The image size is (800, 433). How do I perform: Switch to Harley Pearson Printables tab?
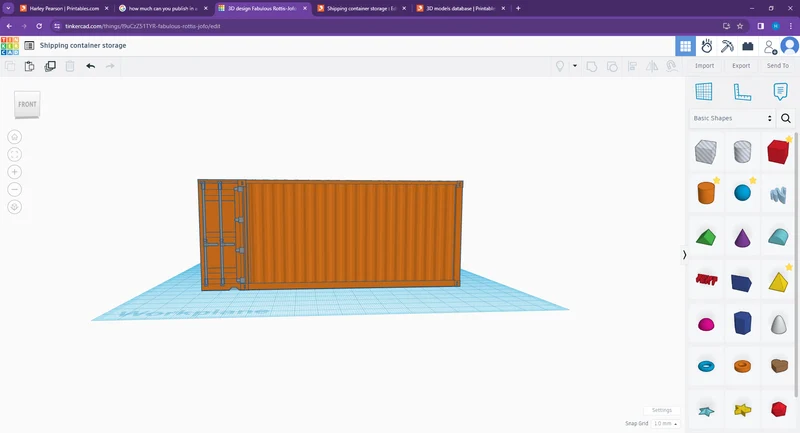pyautogui.click(x=64, y=8)
